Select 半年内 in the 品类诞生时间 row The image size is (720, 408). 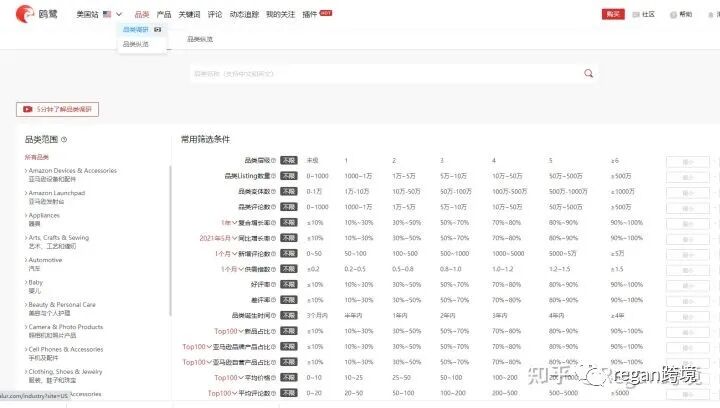[354, 316]
